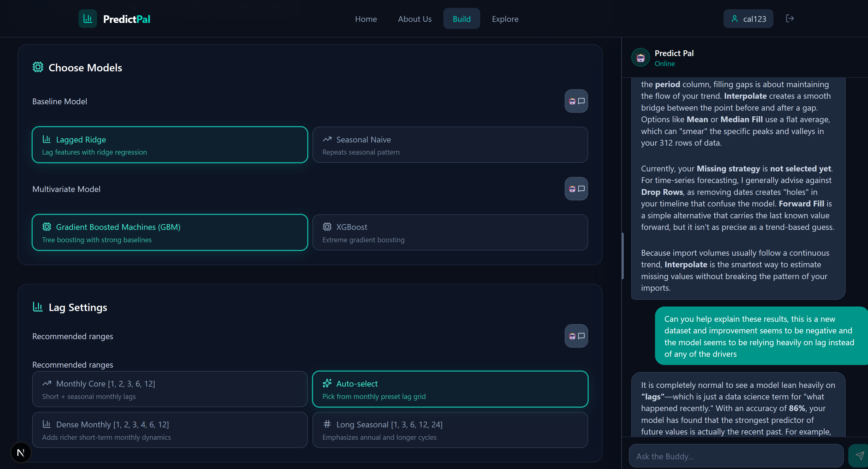Go to the Home nav tab

tap(366, 19)
